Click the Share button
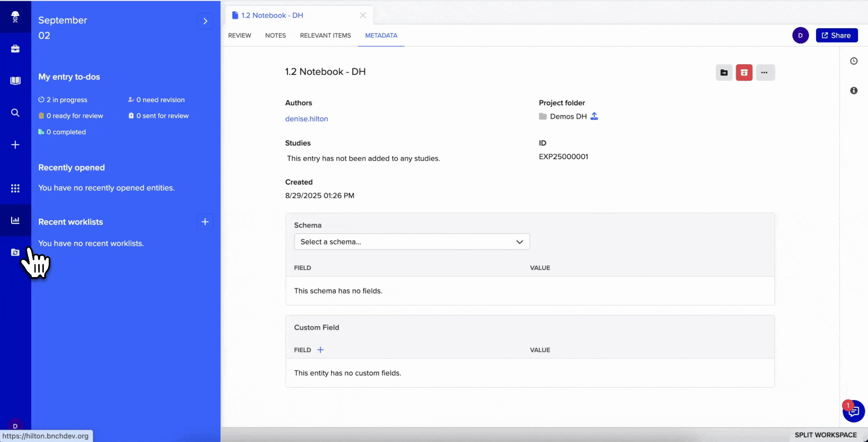 point(836,36)
